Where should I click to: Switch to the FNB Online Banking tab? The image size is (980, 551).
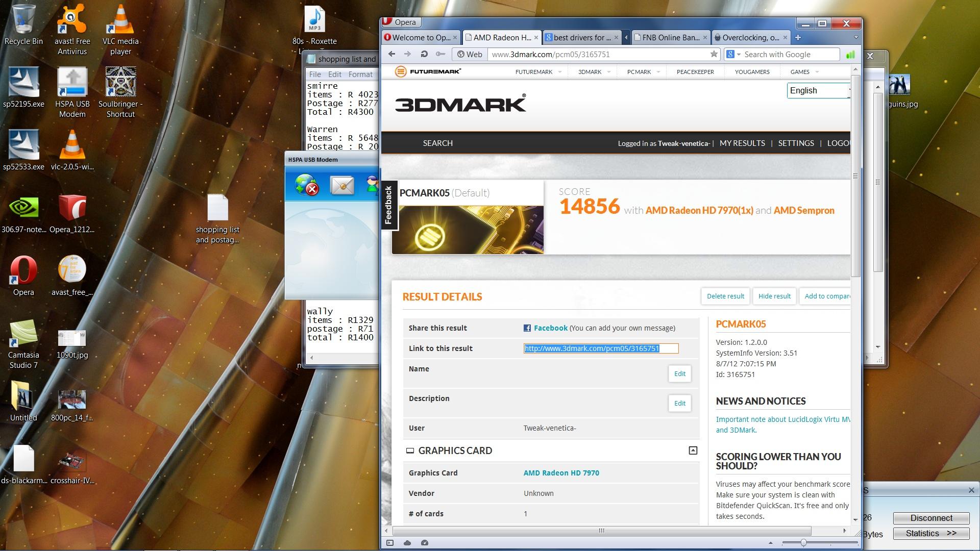(x=670, y=37)
